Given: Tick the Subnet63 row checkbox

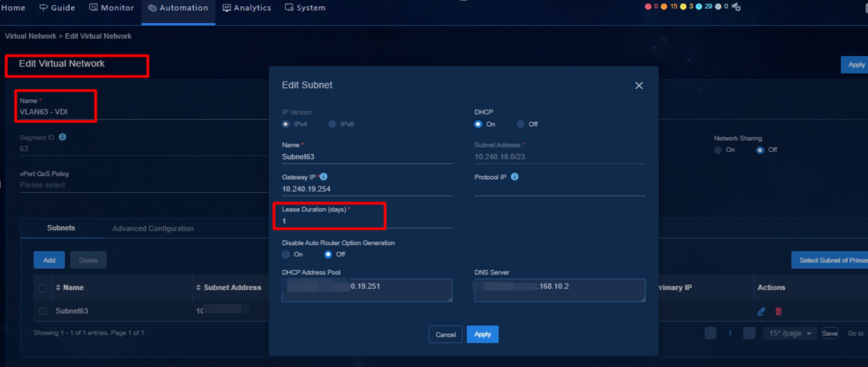Looking at the screenshot, I should click(43, 311).
